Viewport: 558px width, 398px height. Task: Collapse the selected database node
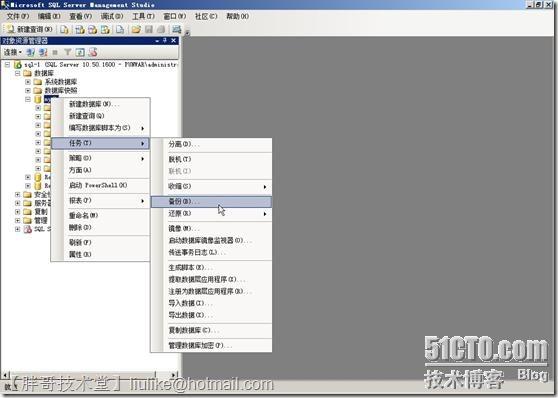coord(28,99)
